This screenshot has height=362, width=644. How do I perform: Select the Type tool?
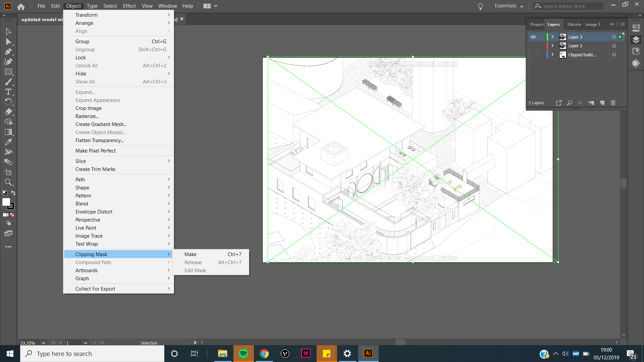pyautogui.click(x=8, y=92)
